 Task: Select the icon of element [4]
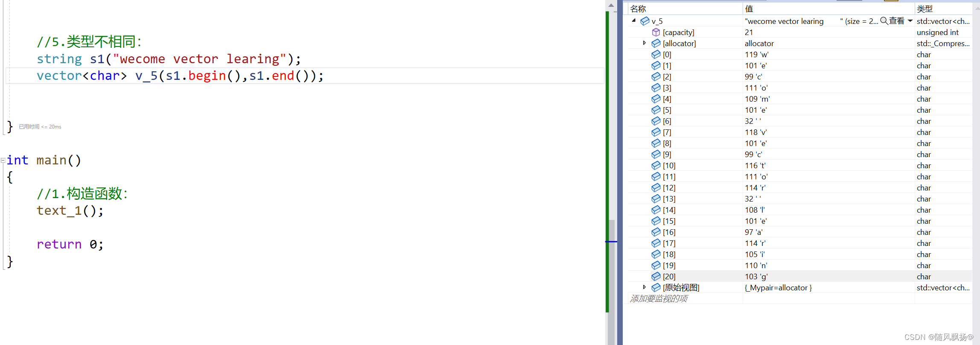656,99
